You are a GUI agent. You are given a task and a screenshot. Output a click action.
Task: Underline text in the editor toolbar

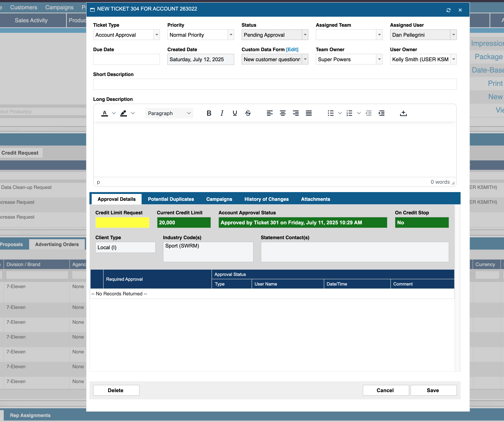pos(235,113)
